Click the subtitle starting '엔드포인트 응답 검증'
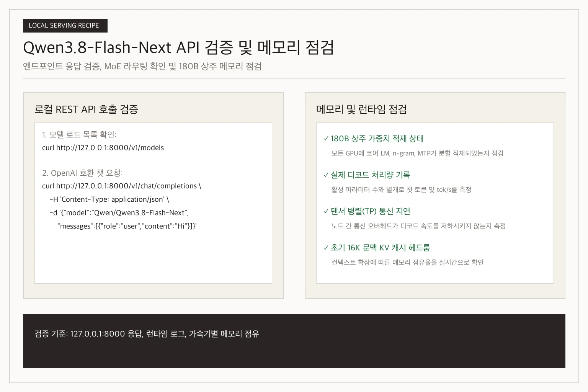Image resolution: width=588 pixels, height=392 pixels. point(142,66)
